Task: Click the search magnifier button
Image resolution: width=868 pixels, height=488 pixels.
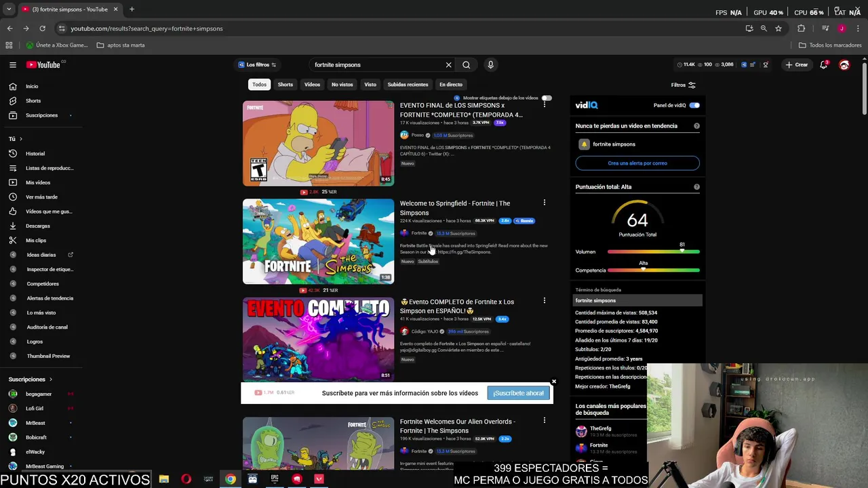Action: coord(466,65)
